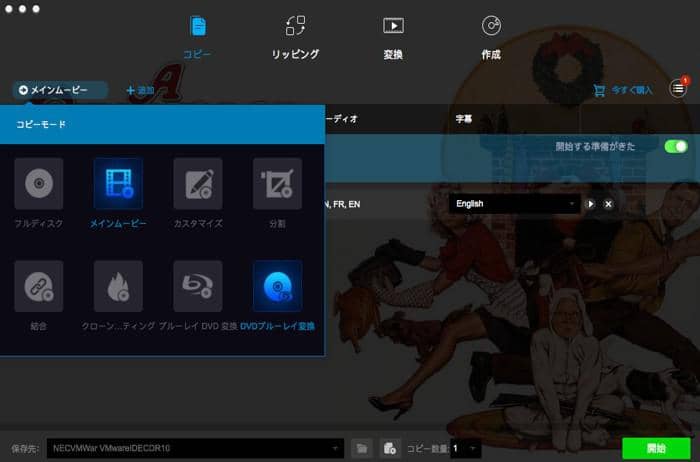Open the コピー (Copy) module tab
Image resolution: width=700 pixels, height=462 pixels.
[x=197, y=37]
